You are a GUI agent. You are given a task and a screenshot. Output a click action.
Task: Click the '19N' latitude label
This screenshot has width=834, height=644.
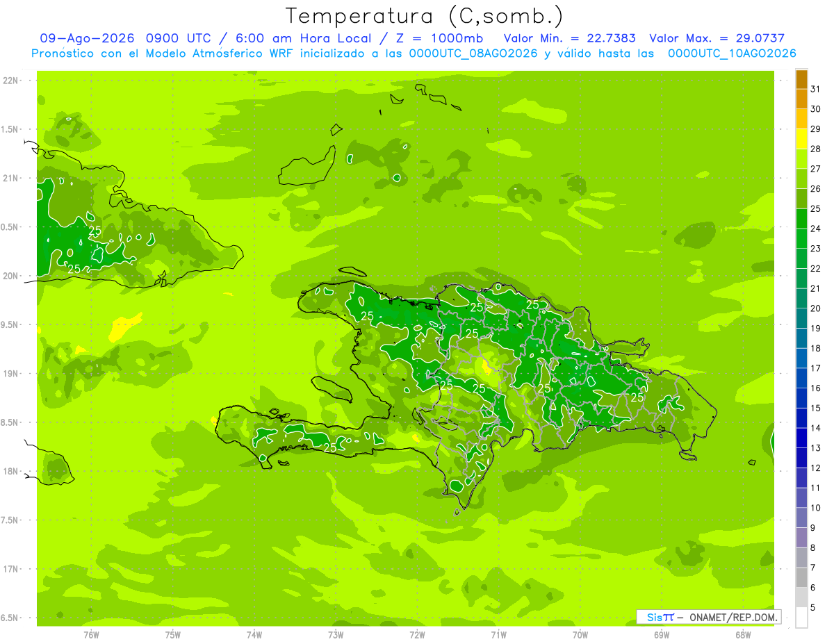click(x=10, y=374)
